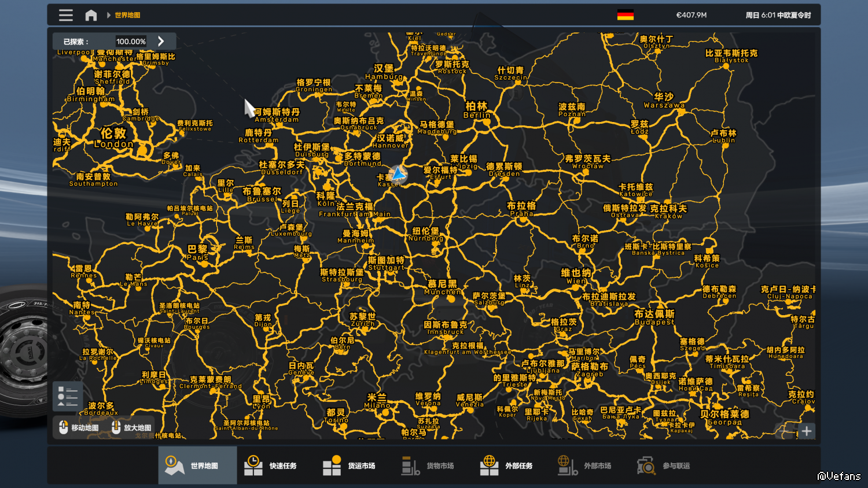Screen dimensions: 868x488
Task: Zoom out with the minus button
Action: [785, 431]
